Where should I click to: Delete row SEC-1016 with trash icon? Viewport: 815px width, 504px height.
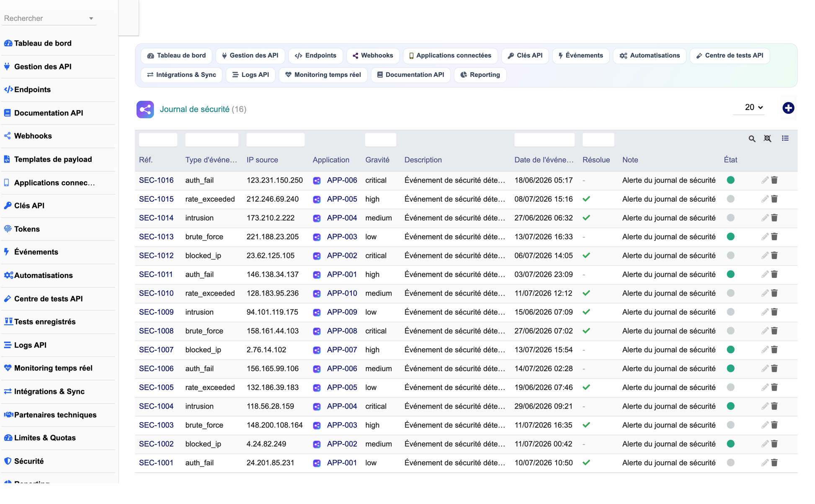click(x=774, y=180)
